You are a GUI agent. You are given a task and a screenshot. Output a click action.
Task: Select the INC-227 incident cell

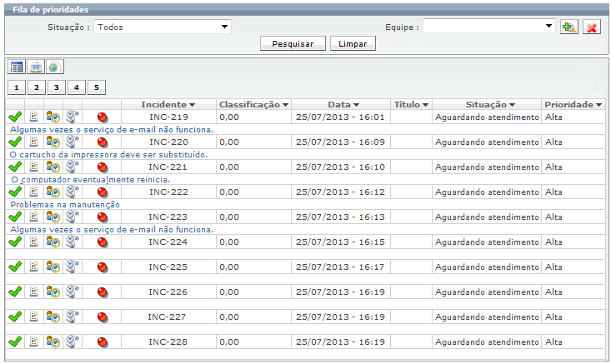tap(168, 317)
